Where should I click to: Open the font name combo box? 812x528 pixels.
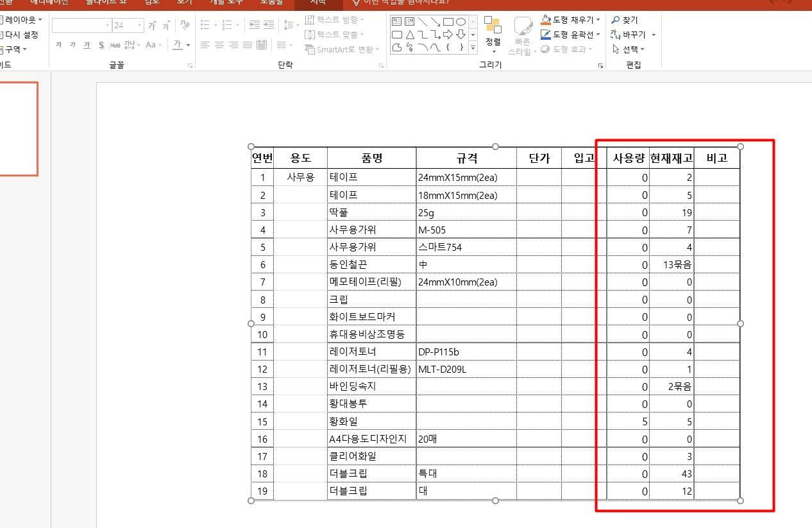click(x=81, y=26)
